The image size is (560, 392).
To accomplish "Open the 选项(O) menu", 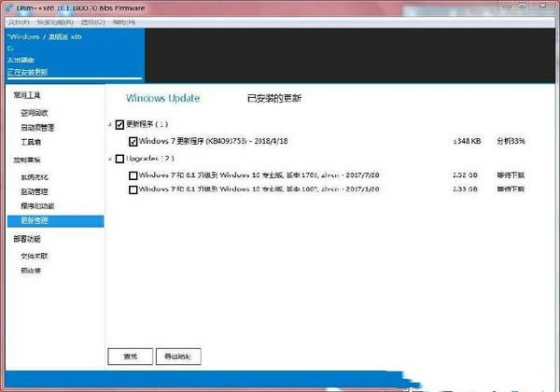I will tap(92, 22).
